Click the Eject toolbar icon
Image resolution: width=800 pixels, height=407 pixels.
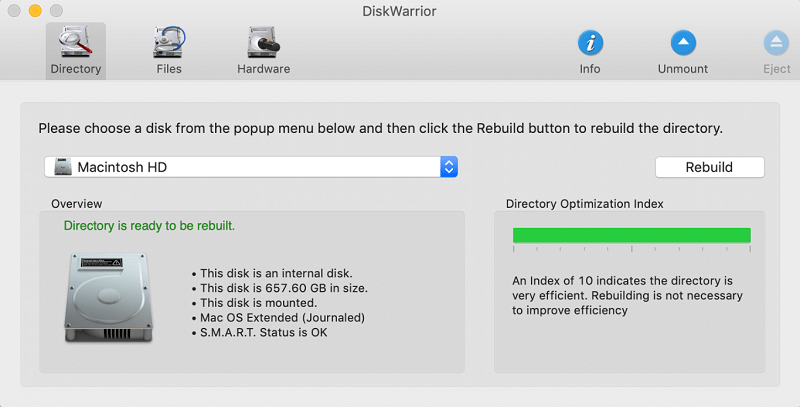point(776,43)
